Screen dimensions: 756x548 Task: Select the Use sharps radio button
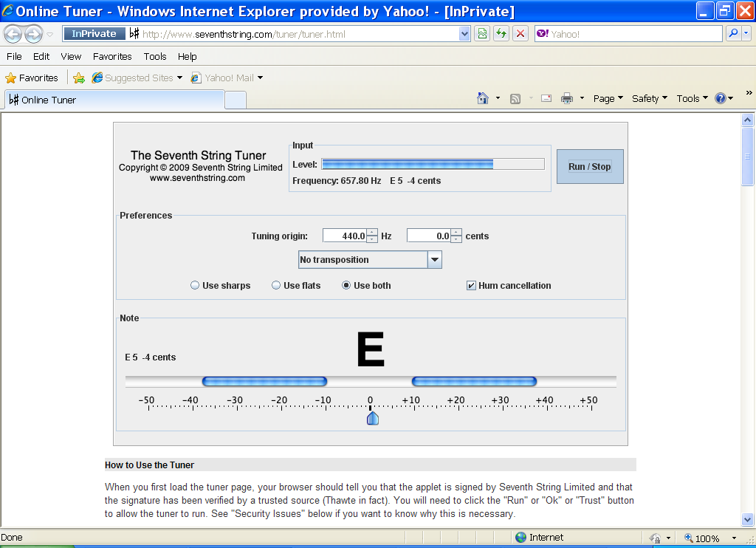195,285
